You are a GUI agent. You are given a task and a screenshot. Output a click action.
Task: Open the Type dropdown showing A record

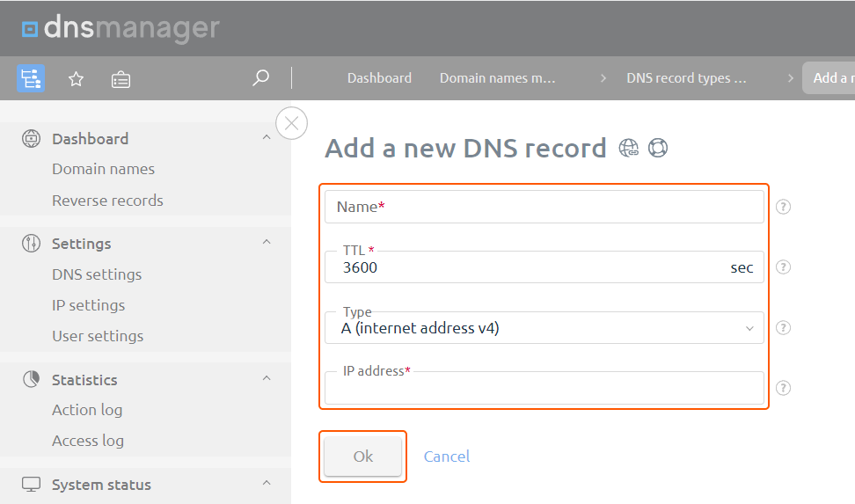pos(544,328)
